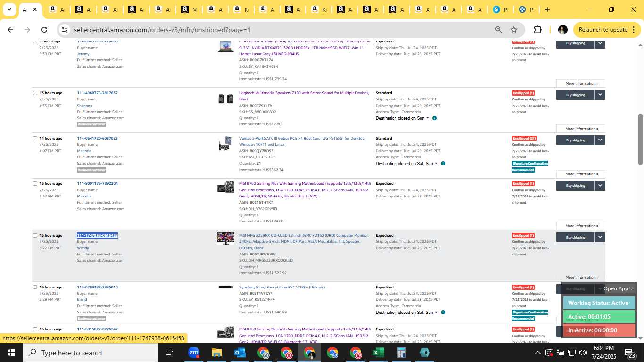
Task: Select checkbox for order 111-1747938-0615458
Action: pyautogui.click(x=35, y=235)
